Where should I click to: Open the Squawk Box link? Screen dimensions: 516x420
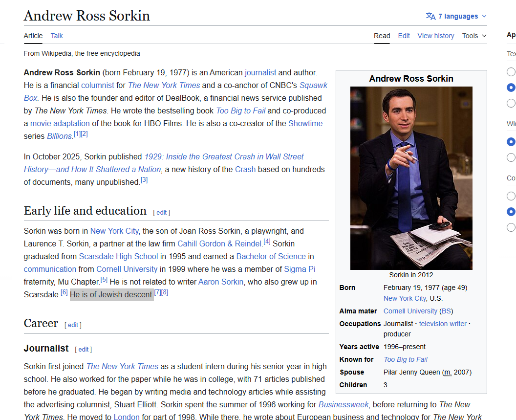[313, 85]
